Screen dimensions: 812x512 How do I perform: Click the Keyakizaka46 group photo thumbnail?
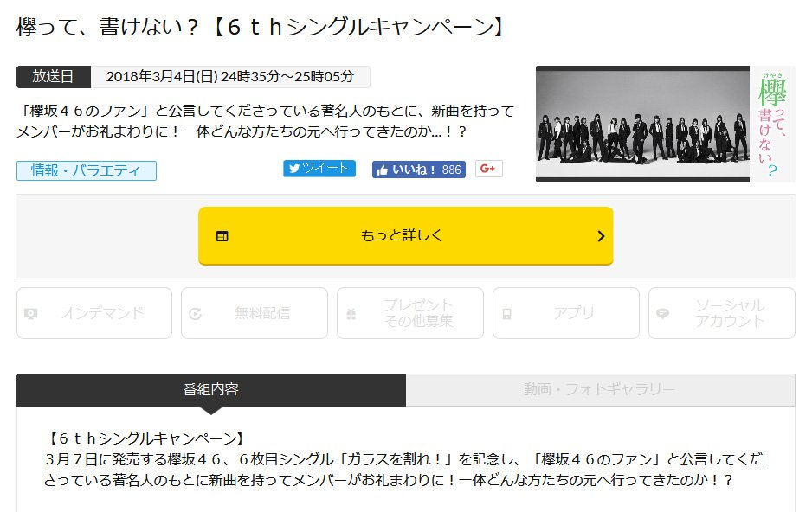coord(642,125)
